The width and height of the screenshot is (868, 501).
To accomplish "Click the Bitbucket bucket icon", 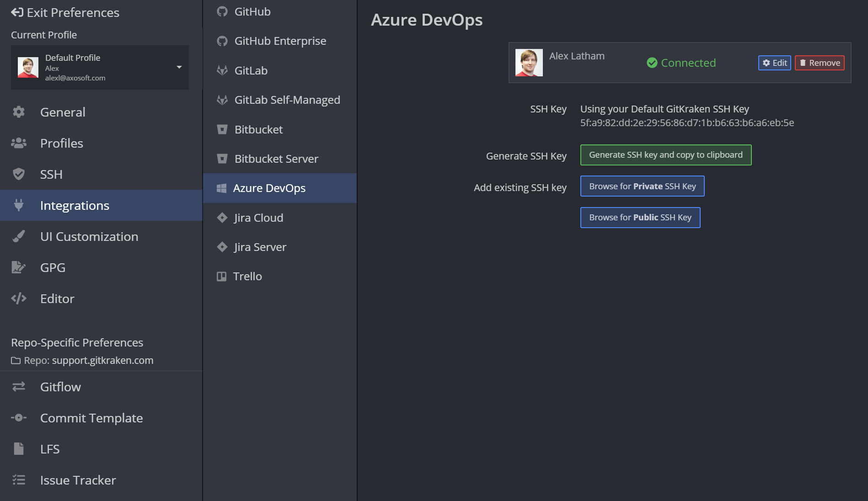I will coord(222,129).
